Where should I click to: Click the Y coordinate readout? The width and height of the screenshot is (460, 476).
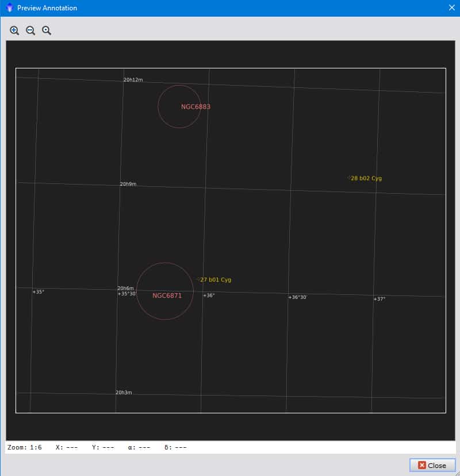pyautogui.click(x=103, y=447)
